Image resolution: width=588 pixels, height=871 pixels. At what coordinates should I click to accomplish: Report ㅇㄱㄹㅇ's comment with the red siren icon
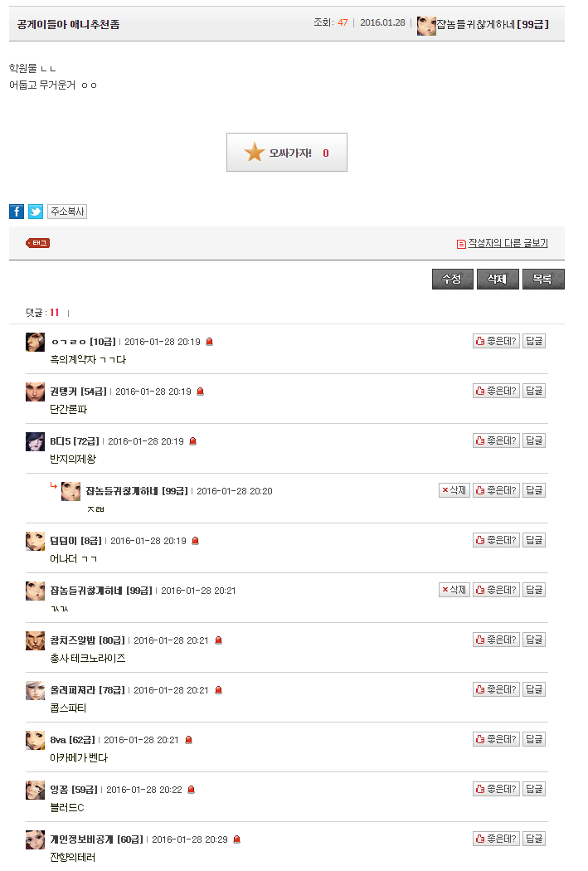209,342
